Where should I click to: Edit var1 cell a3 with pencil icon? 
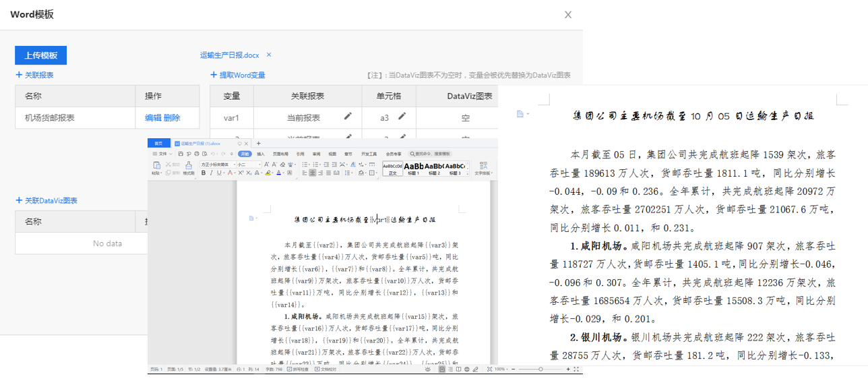click(x=402, y=117)
